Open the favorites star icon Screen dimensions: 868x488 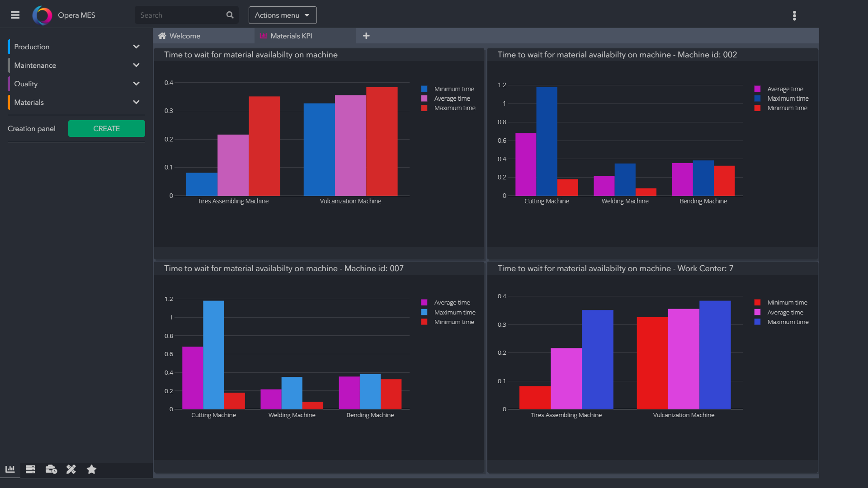coord(91,469)
